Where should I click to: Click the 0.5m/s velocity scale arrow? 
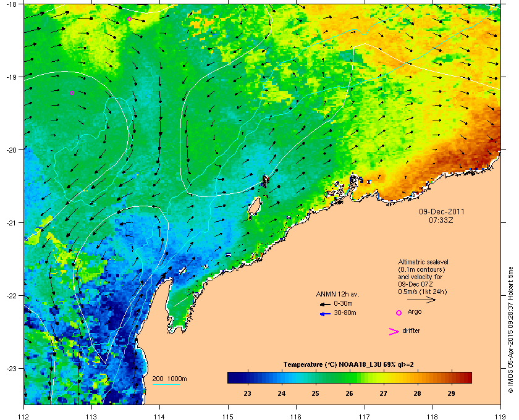(x=421, y=300)
